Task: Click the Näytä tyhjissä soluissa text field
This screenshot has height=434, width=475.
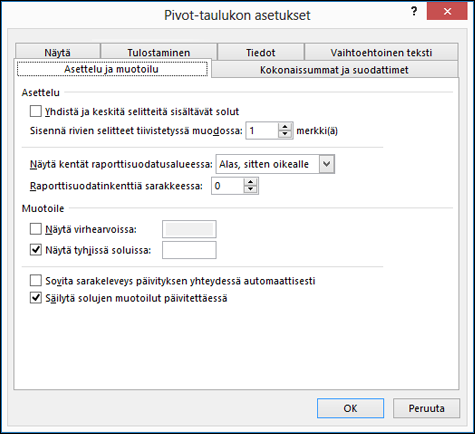Action: pos(189,250)
